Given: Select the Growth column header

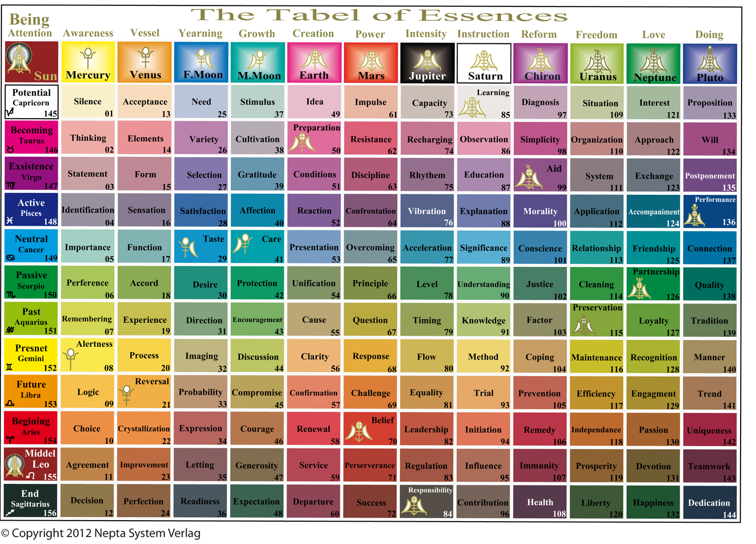Looking at the screenshot, I should click(x=257, y=34).
